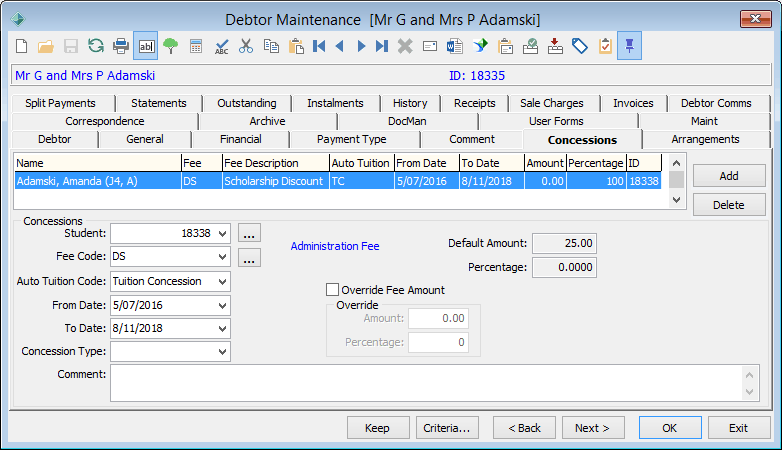Click the Administration Fee label
The height and width of the screenshot is (450, 782).
point(335,246)
